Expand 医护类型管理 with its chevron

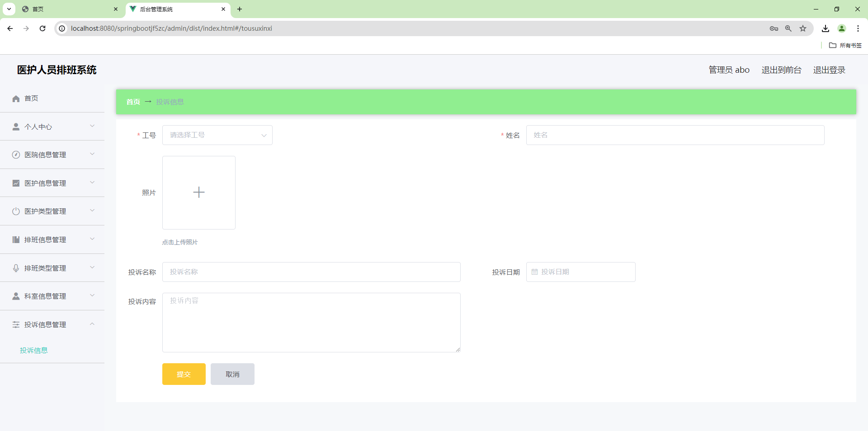pos(92,211)
